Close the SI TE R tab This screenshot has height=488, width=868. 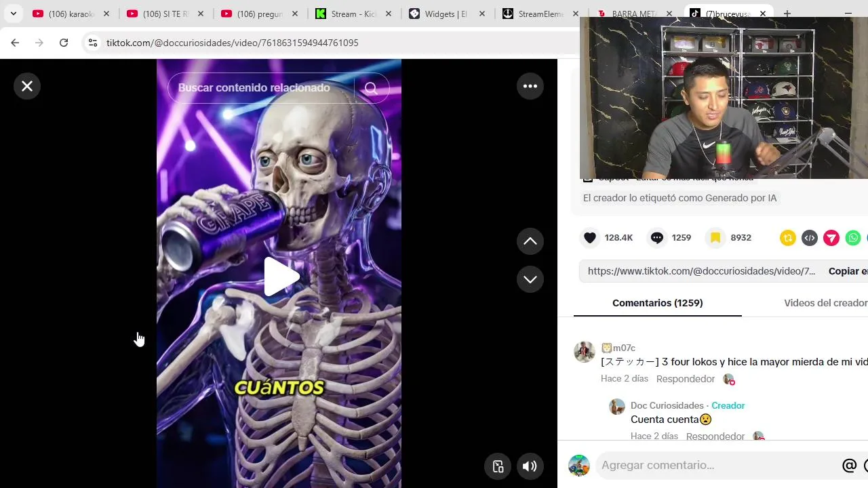201,14
